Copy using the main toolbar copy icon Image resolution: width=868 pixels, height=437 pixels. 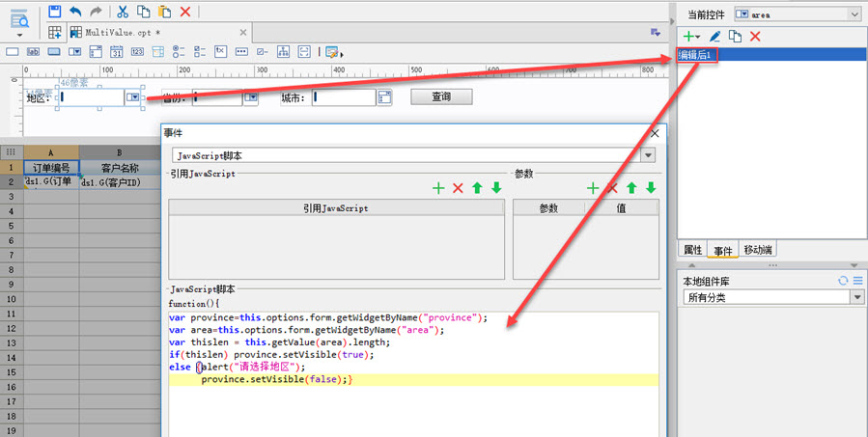(x=143, y=11)
